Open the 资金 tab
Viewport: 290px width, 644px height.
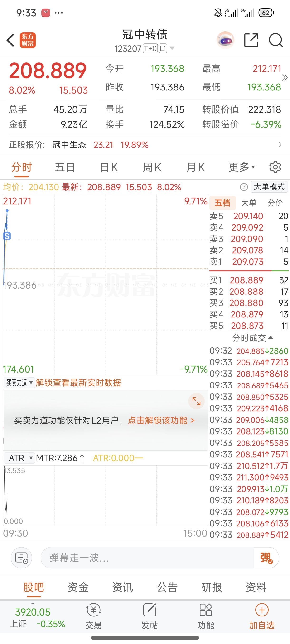pyautogui.click(x=78, y=587)
